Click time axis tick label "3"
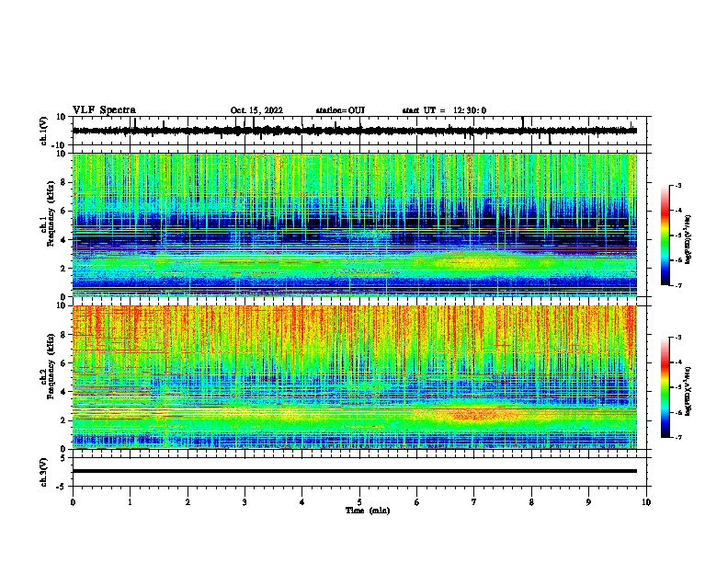 (245, 502)
